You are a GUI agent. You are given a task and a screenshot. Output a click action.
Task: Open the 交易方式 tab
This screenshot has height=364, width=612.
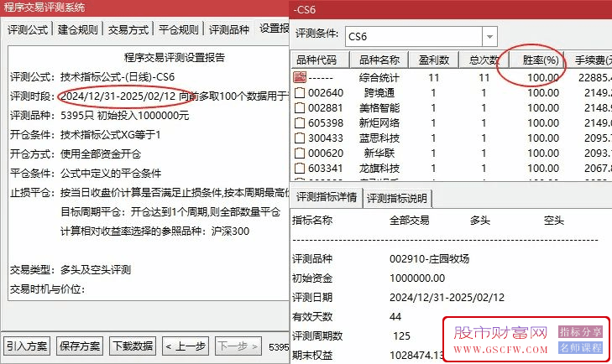128,29
